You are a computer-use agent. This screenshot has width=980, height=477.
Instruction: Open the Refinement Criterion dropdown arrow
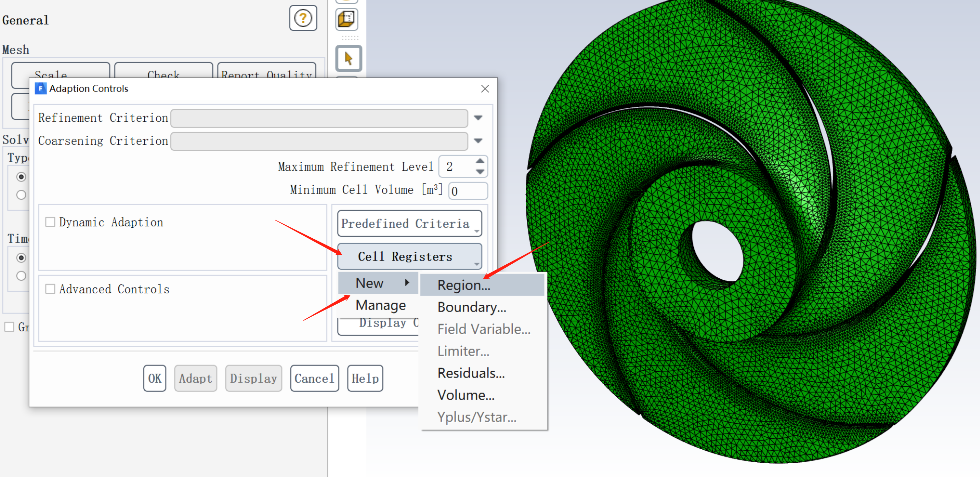pyautogui.click(x=478, y=118)
